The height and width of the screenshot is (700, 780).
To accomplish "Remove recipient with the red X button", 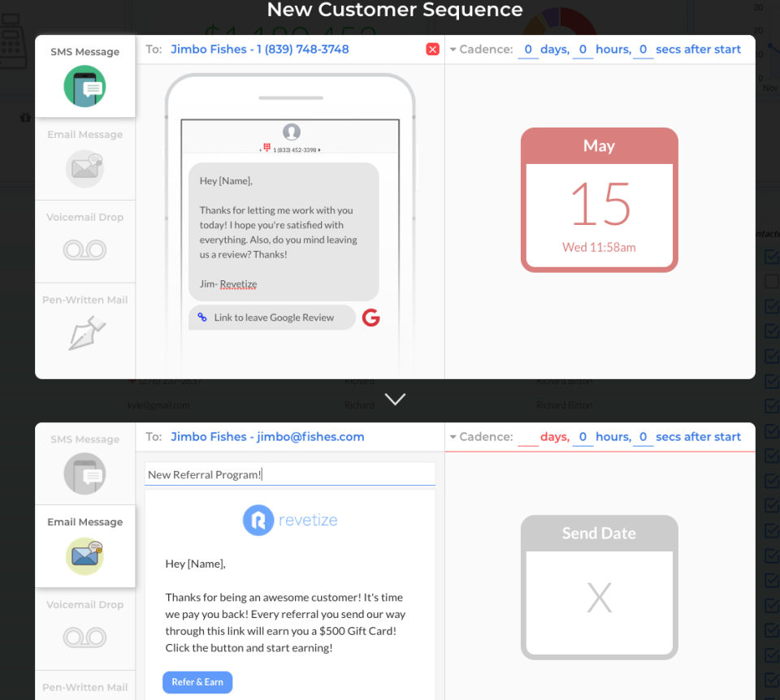I will click(x=432, y=50).
